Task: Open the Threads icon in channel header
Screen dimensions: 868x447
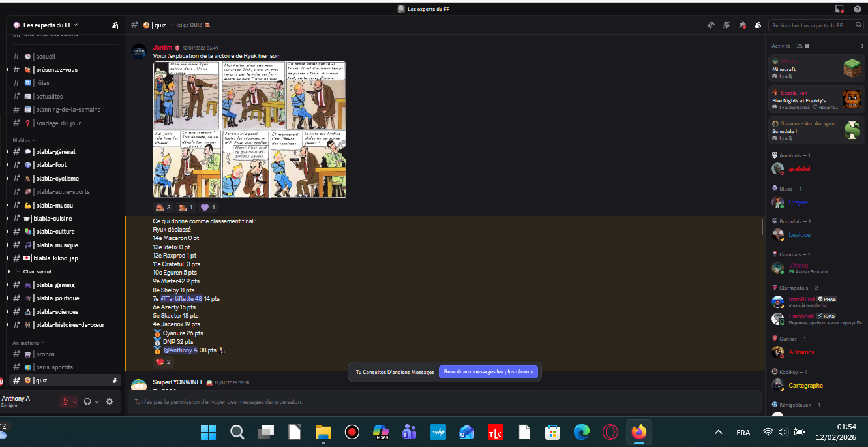Action: (x=710, y=25)
